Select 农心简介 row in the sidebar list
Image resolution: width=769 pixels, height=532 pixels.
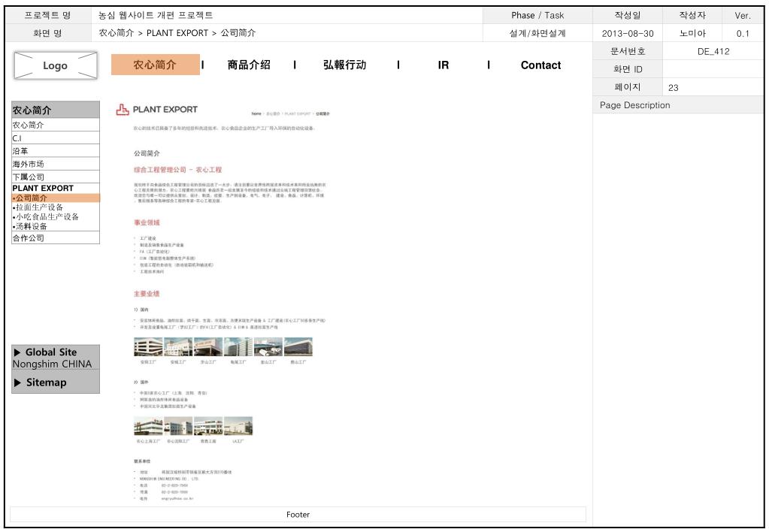tap(56, 125)
